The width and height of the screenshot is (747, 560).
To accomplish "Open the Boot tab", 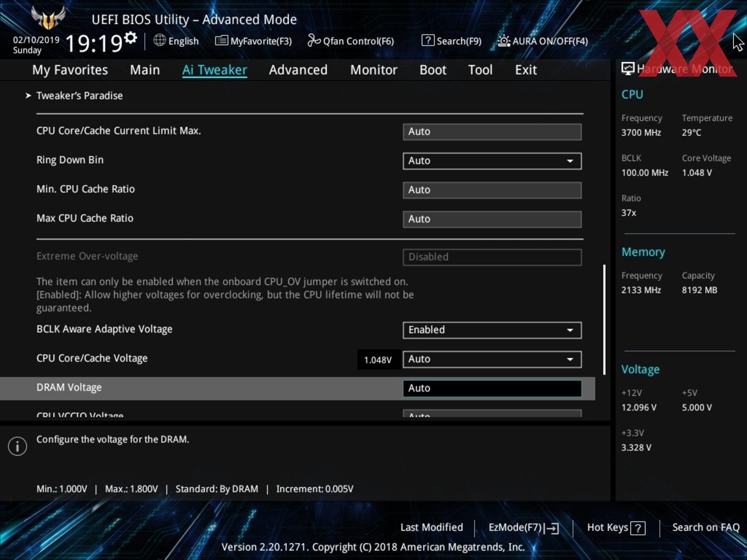I will pos(433,70).
